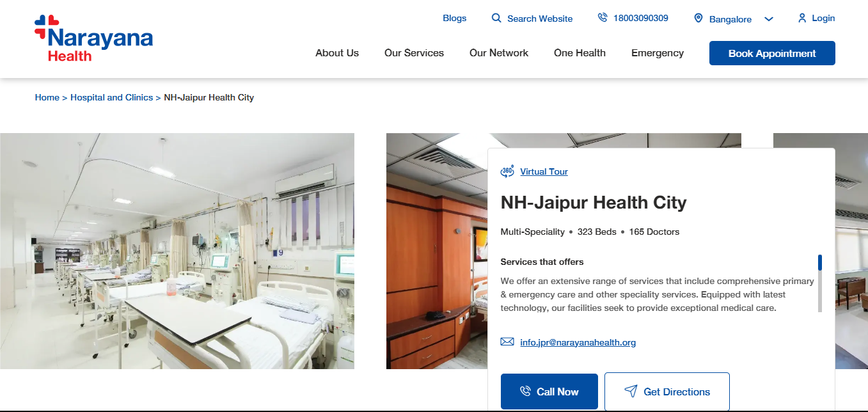
Task: View the wooden cabinet room photo
Action: [437, 251]
